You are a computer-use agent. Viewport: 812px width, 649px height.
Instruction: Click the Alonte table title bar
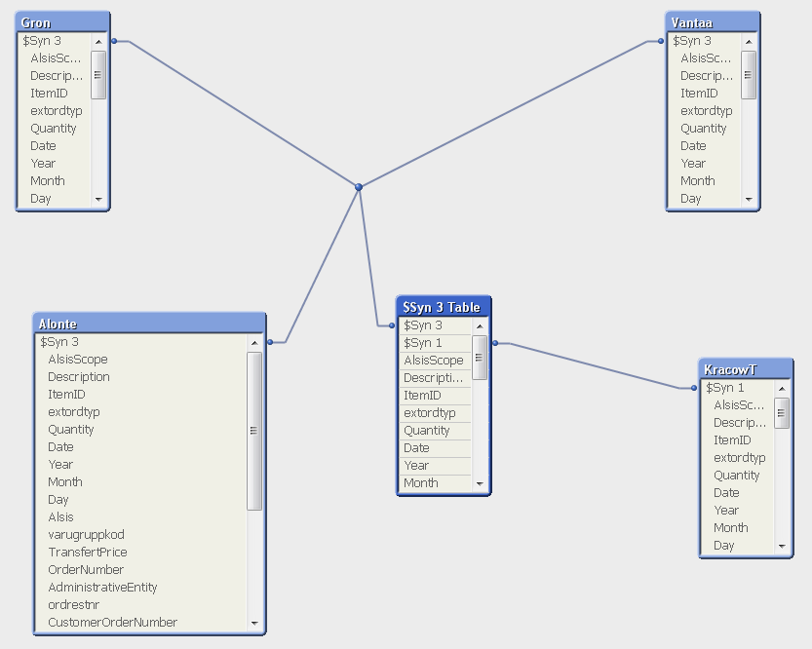pyautogui.click(x=149, y=324)
